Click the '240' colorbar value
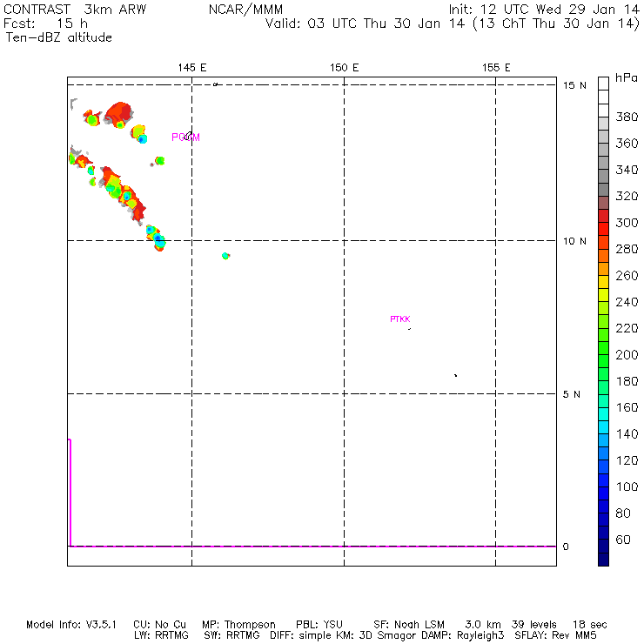 627,302
